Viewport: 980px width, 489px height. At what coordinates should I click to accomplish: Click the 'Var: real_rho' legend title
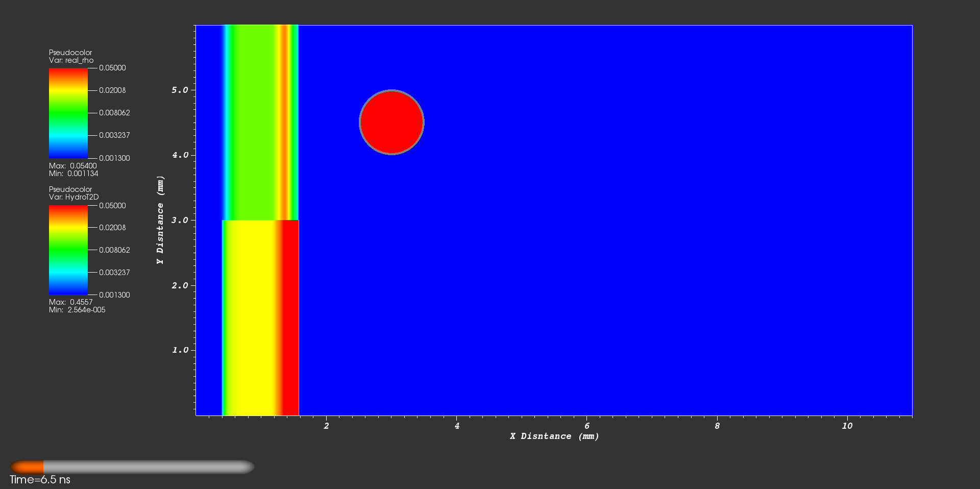71,60
